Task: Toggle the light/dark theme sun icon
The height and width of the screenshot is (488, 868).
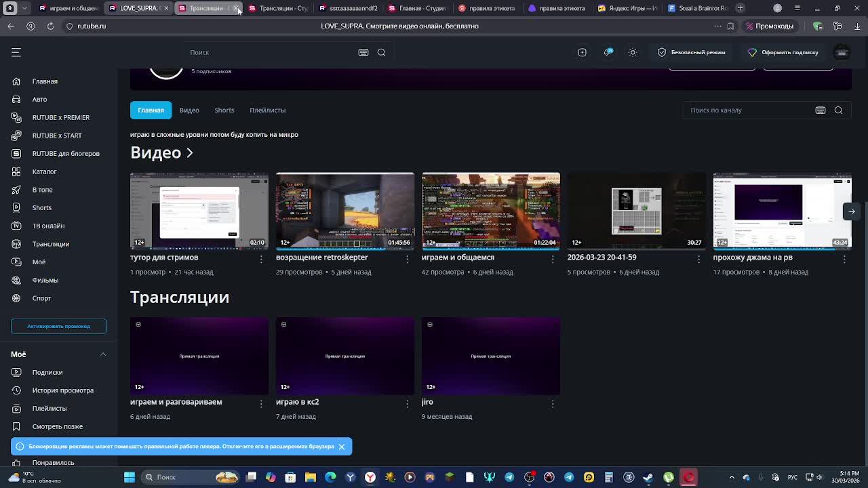Action: (633, 52)
